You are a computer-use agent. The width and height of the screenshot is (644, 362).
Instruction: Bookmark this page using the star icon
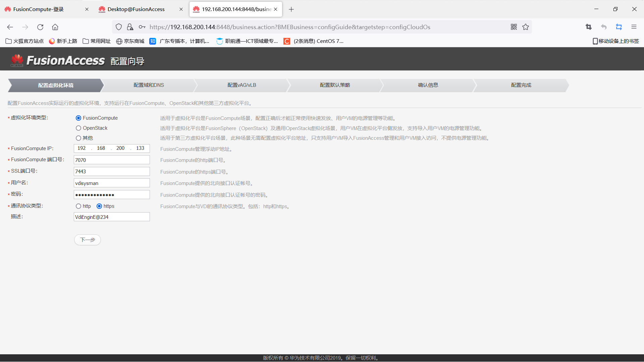[x=526, y=27]
